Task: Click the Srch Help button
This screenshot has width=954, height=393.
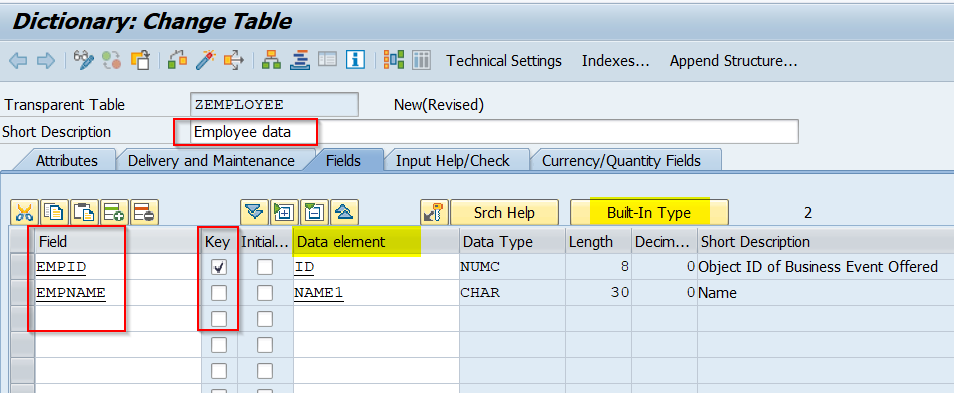Action: tap(504, 212)
